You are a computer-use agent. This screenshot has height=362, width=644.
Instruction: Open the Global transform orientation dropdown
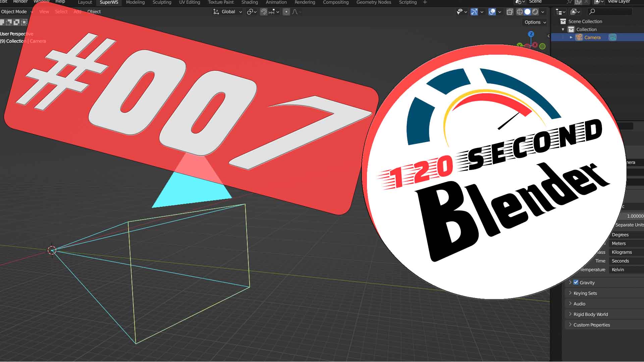[x=228, y=12]
